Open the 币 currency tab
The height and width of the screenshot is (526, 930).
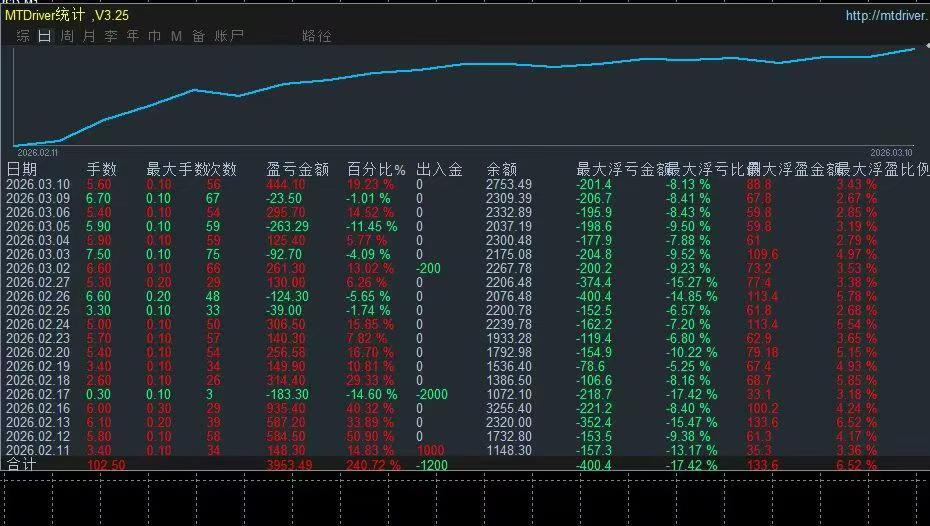[x=154, y=36]
